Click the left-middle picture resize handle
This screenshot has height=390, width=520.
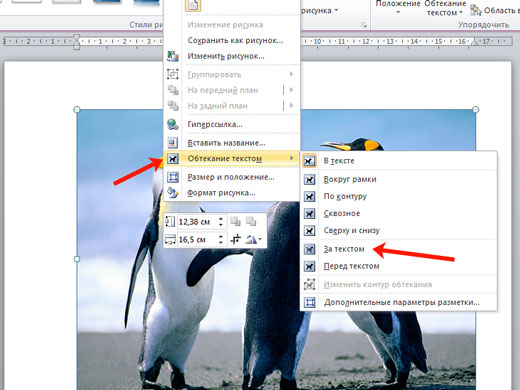77,259
